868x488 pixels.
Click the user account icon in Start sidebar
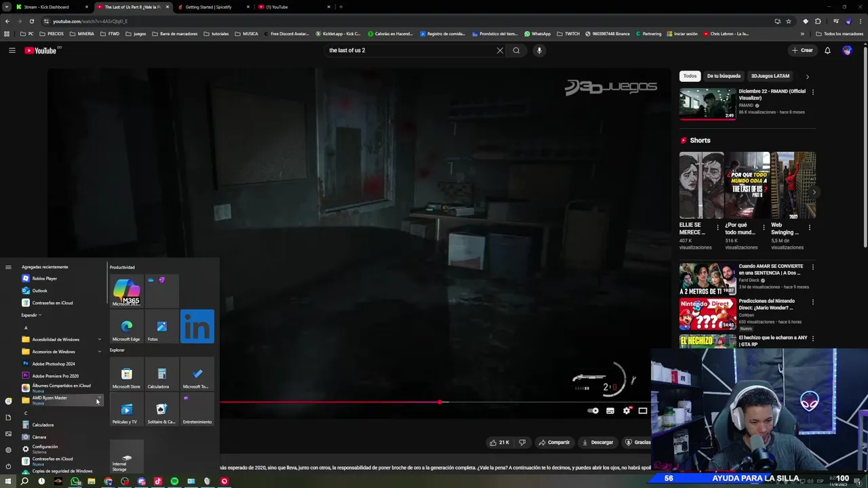pos(8,401)
